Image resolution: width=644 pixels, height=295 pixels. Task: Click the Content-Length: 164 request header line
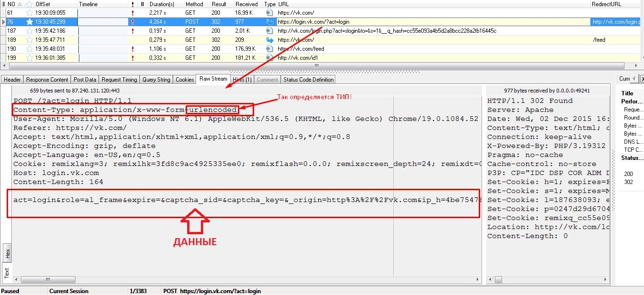[x=58, y=182]
